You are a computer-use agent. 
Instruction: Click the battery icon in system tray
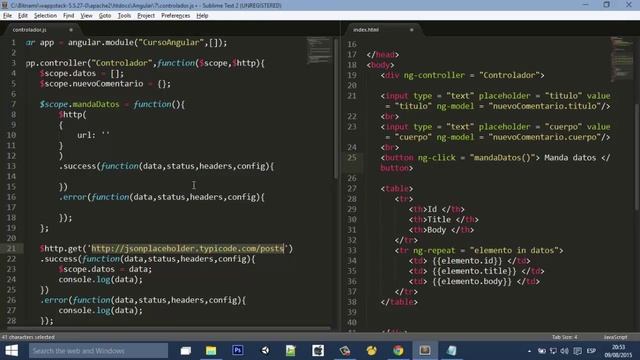click(x=542, y=351)
